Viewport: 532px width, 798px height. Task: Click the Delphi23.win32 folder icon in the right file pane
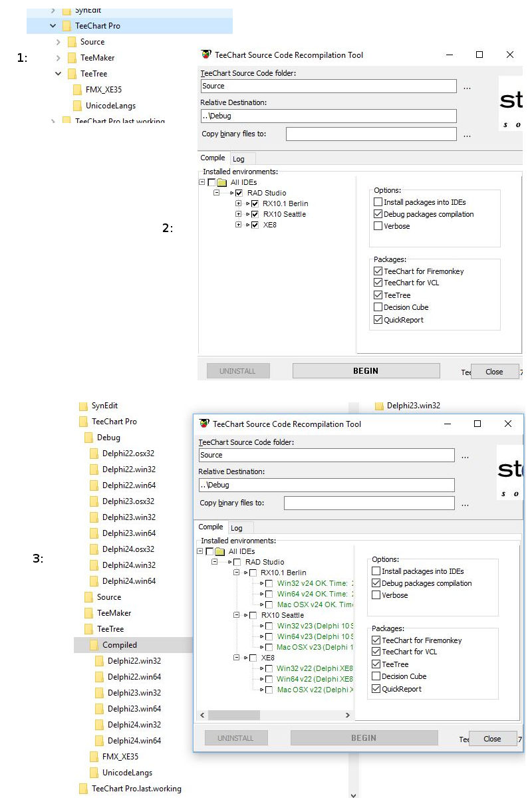click(379, 406)
